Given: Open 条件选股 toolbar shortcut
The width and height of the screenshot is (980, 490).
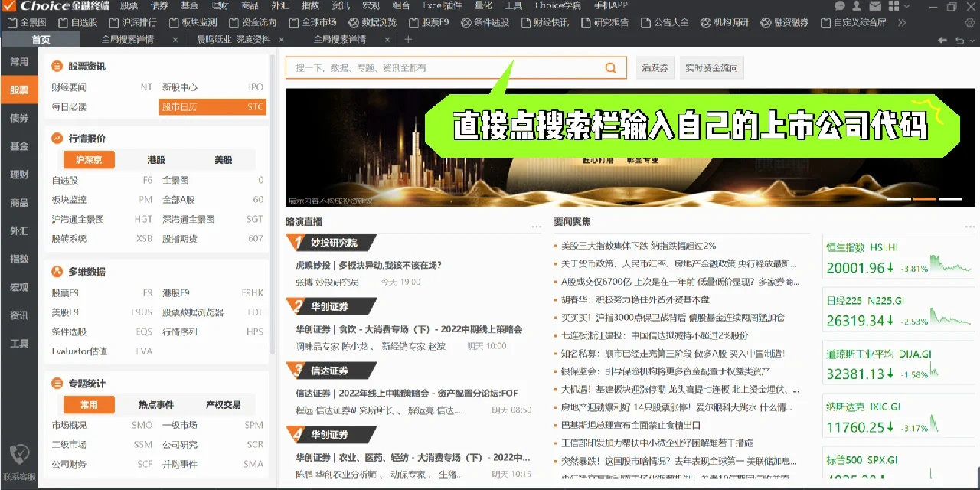Looking at the screenshot, I should pyautogui.click(x=485, y=22).
